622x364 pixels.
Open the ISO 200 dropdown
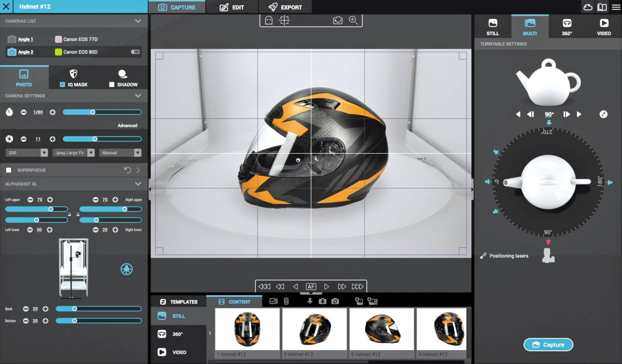click(27, 153)
